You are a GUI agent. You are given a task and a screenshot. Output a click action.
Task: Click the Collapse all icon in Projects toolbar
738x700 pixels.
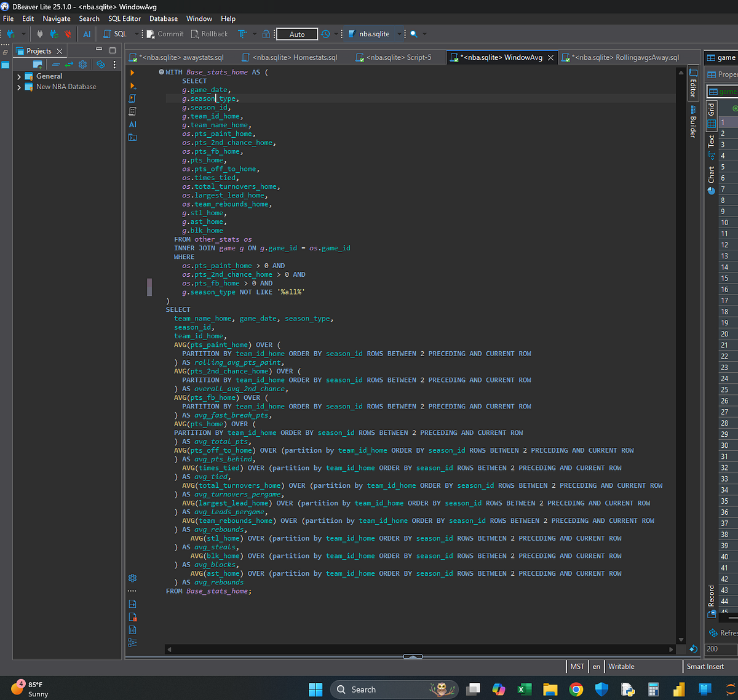click(56, 65)
